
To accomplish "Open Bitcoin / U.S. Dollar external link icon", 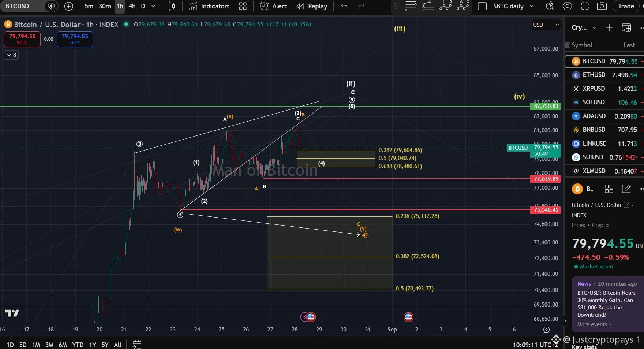I will (x=626, y=205).
